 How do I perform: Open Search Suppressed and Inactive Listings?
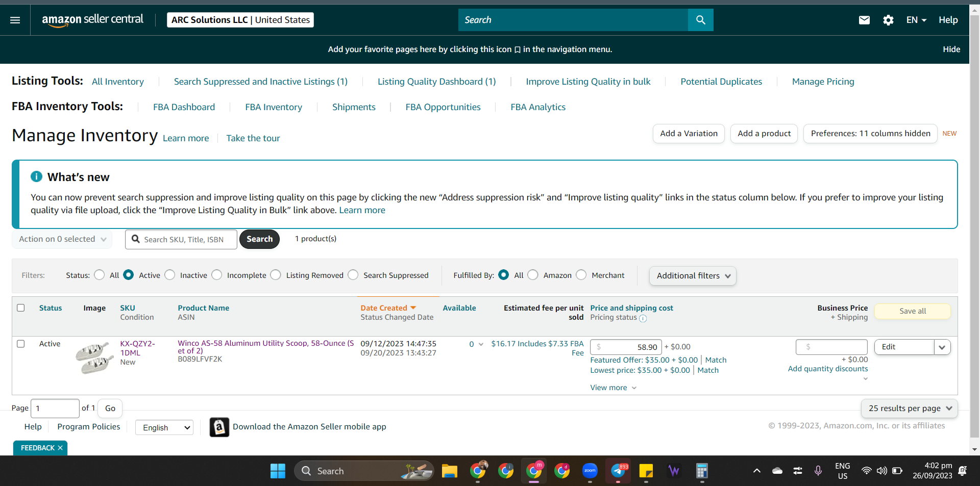[261, 82]
